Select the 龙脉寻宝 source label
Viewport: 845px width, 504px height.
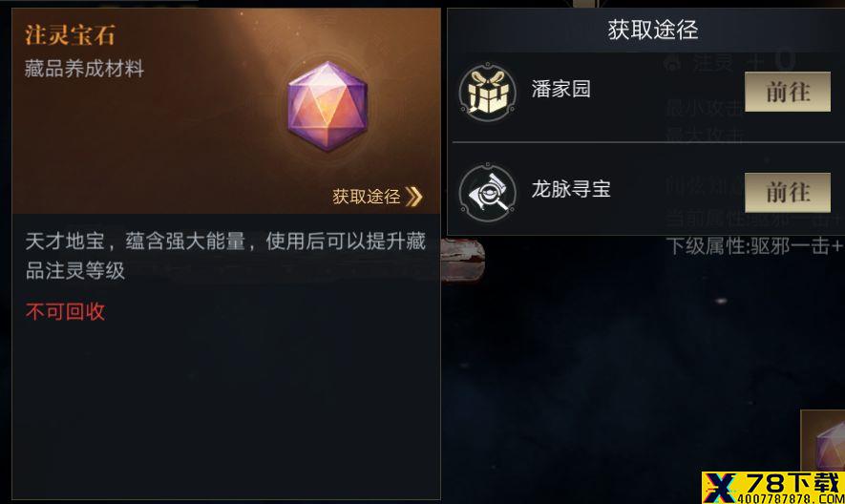571,189
